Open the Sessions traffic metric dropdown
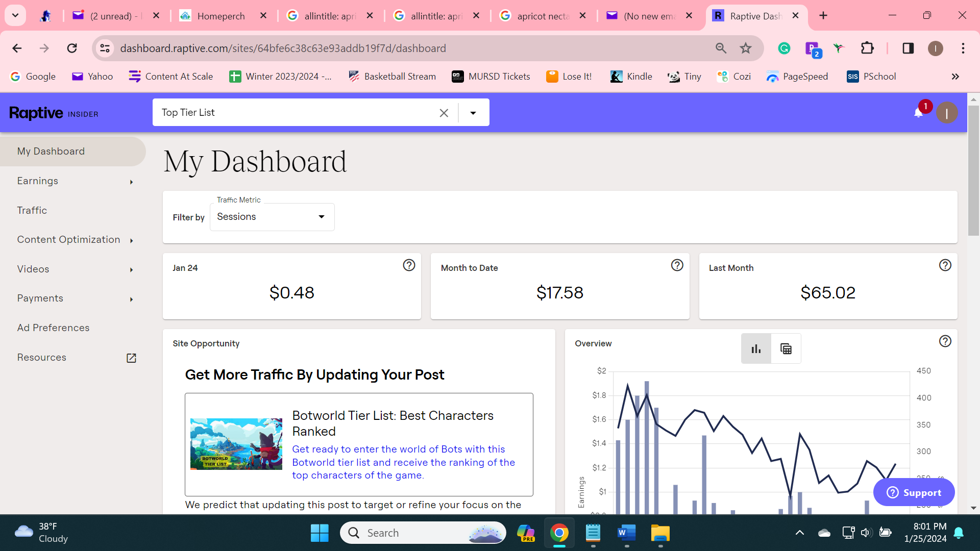The height and width of the screenshot is (551, 980). click(272, 217)
